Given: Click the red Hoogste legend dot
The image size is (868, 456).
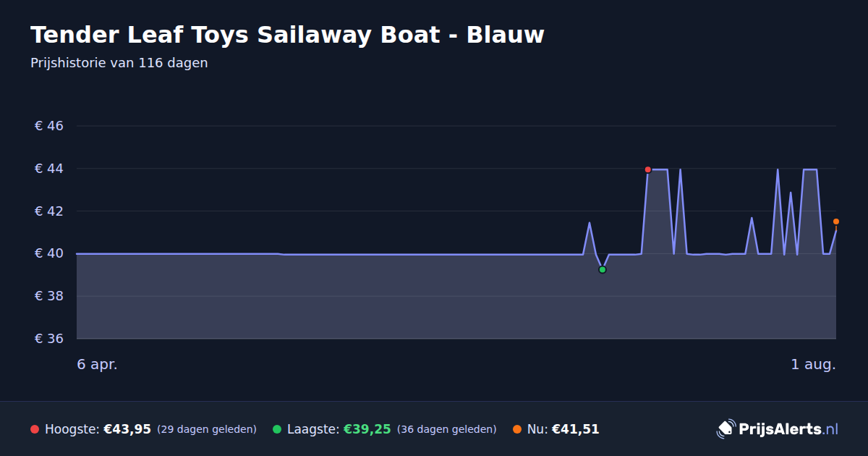Looking at the screenshot, I should (35, 429).
